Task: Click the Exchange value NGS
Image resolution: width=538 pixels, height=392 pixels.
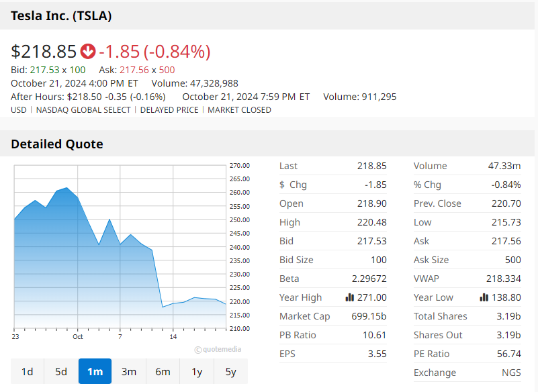Action: [x=511, y=373]
